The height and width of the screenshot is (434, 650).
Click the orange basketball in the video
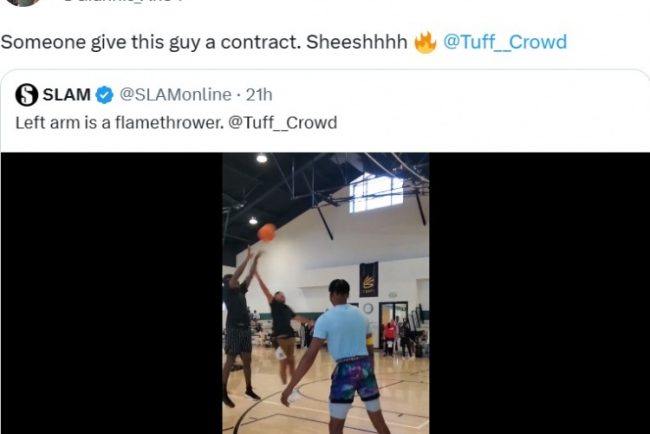coord(267,232)
